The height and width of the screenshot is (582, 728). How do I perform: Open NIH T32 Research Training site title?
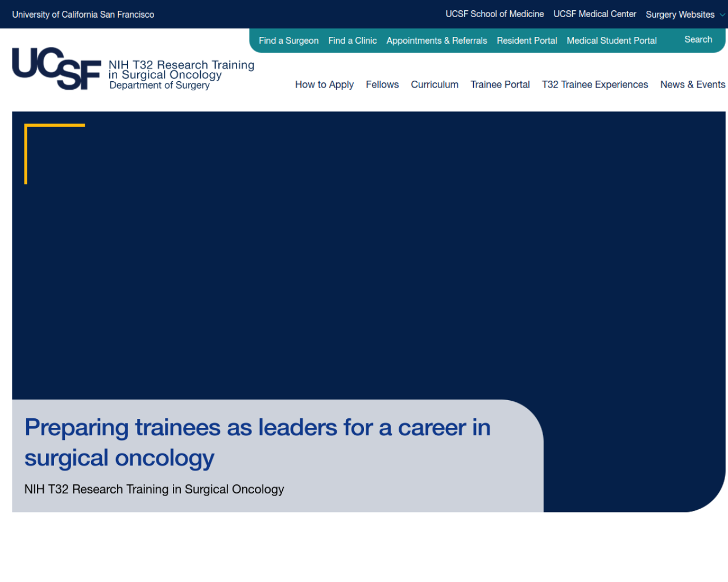[x=181, y=70]
